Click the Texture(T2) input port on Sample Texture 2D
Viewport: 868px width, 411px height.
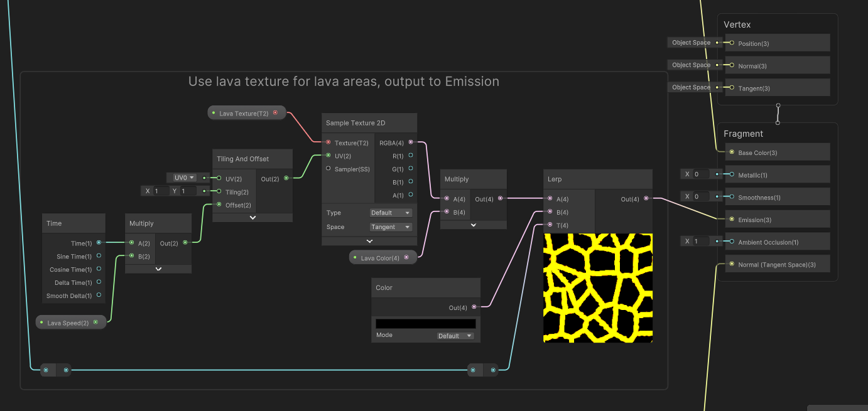(327, 142)
